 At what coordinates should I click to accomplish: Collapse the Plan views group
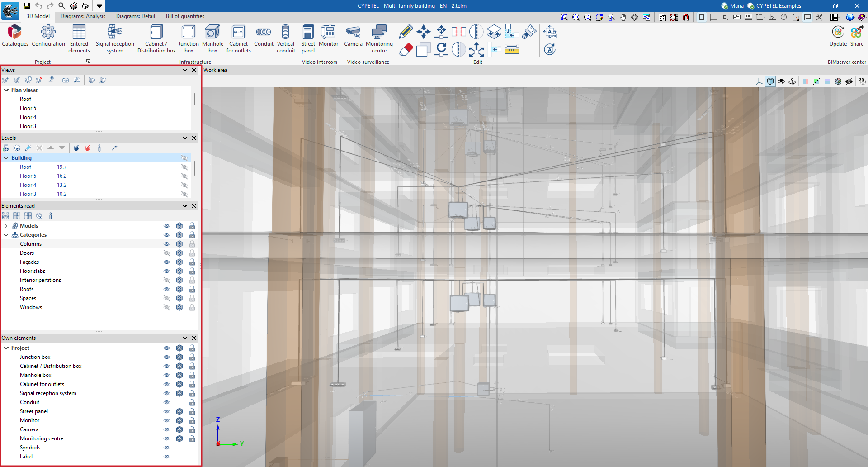click(6, 90)
